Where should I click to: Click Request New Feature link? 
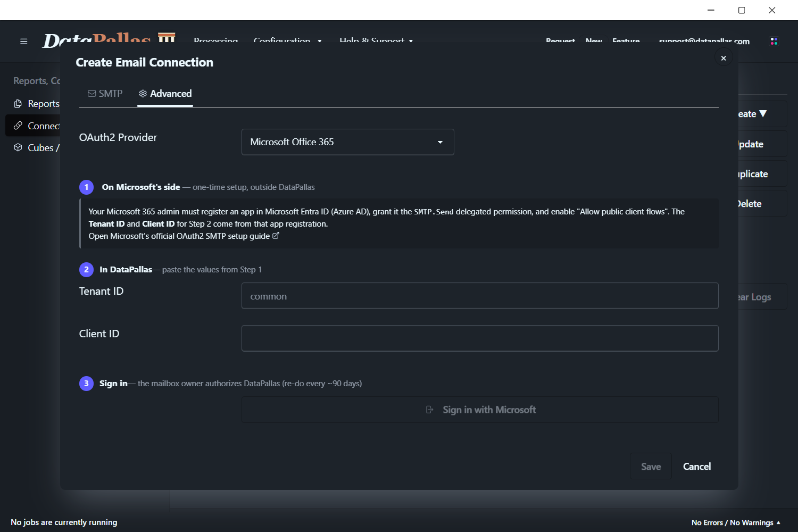[x=593, y=41]
